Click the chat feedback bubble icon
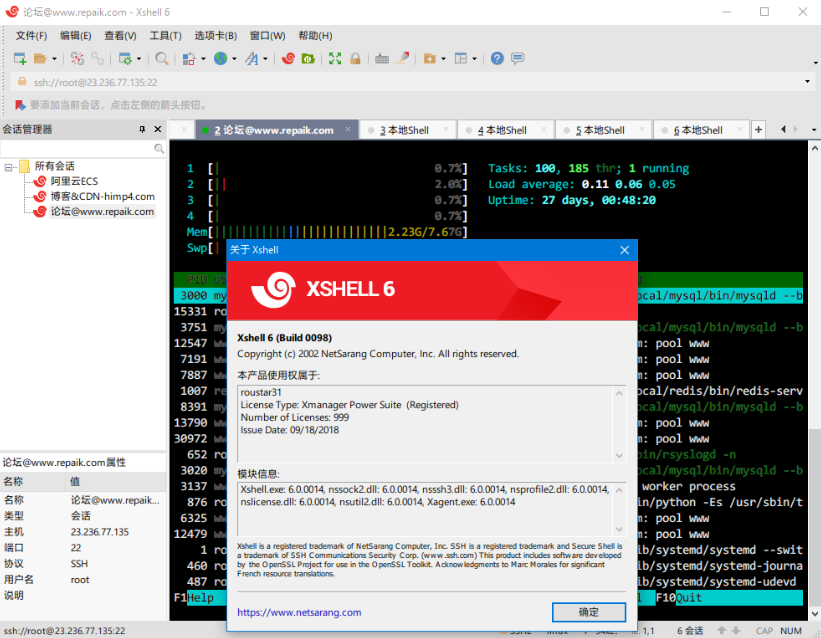This screenshot has width=821, height=638. 517,59
